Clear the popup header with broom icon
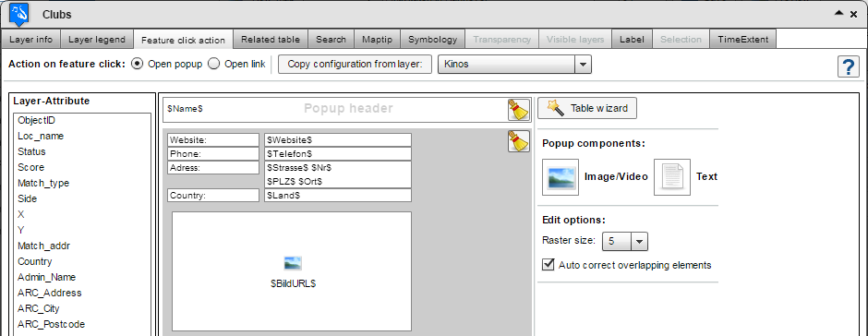The height and width of the screenshot is (336, 868). (519, 110)
